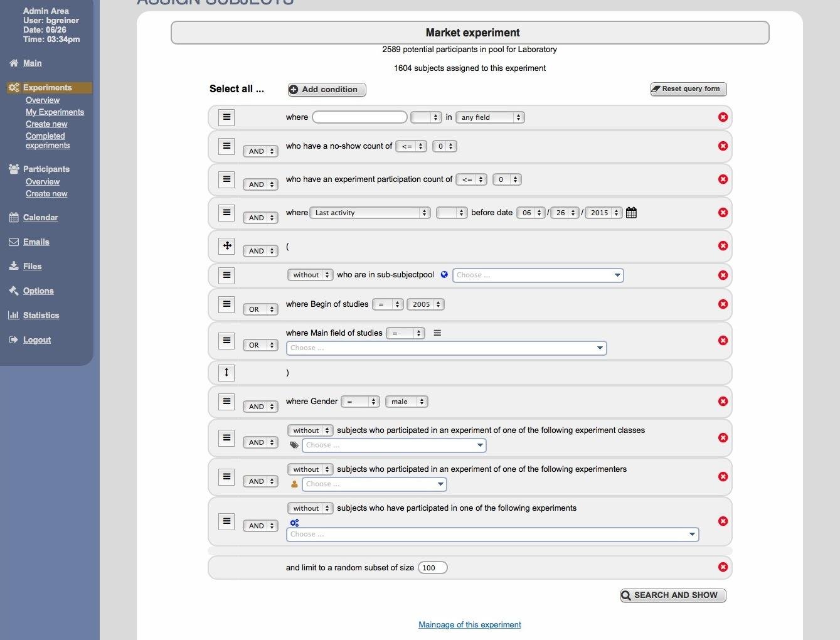
Task: Click the list icon beside Main field of studies
Action: [x=437, y=333]
